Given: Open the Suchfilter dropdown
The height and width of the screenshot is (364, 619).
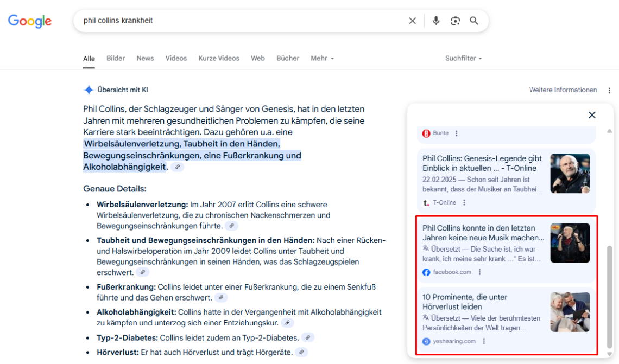Looking at the screenshot, I should (464, 58).
